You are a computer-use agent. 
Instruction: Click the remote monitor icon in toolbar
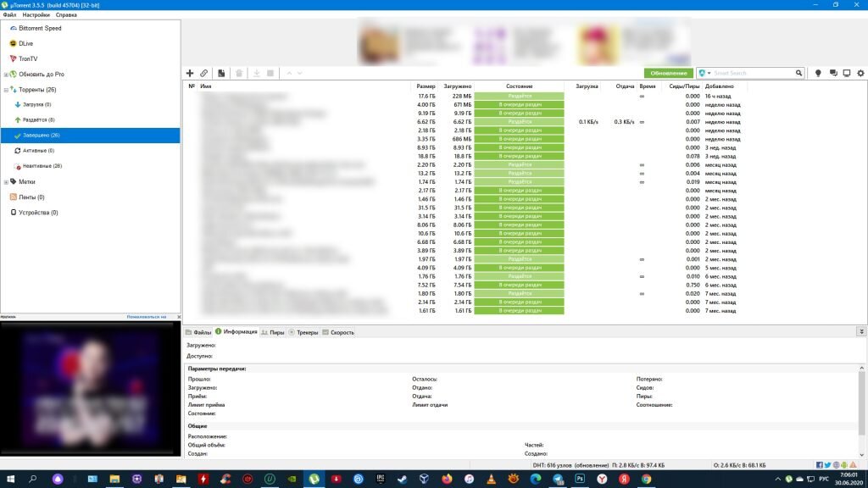pyautogui.click(x=847, y=73)
